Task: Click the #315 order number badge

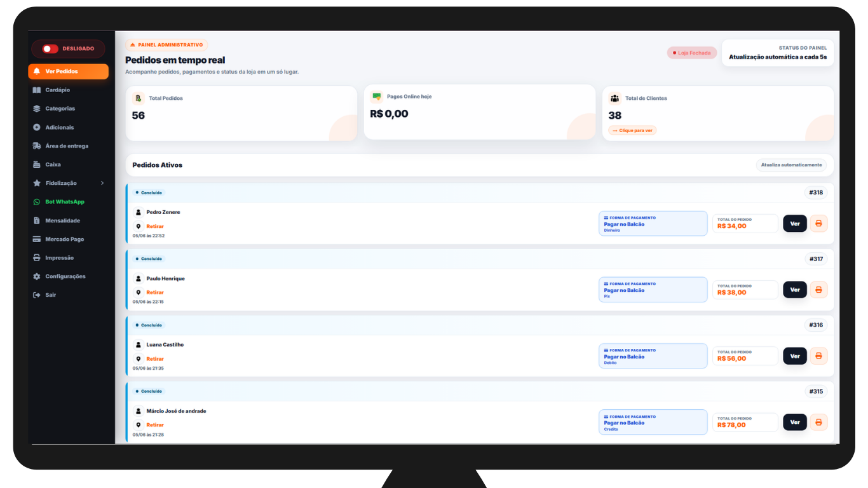Action: coord(816,391)
